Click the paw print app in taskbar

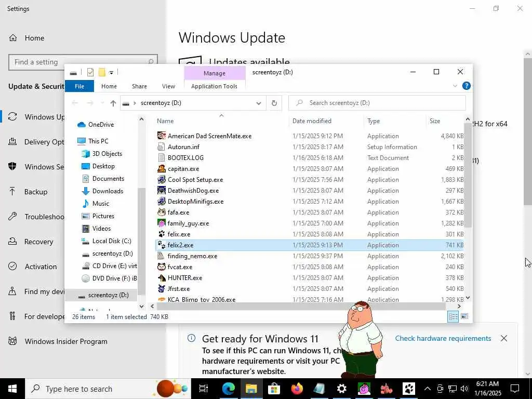409,389
